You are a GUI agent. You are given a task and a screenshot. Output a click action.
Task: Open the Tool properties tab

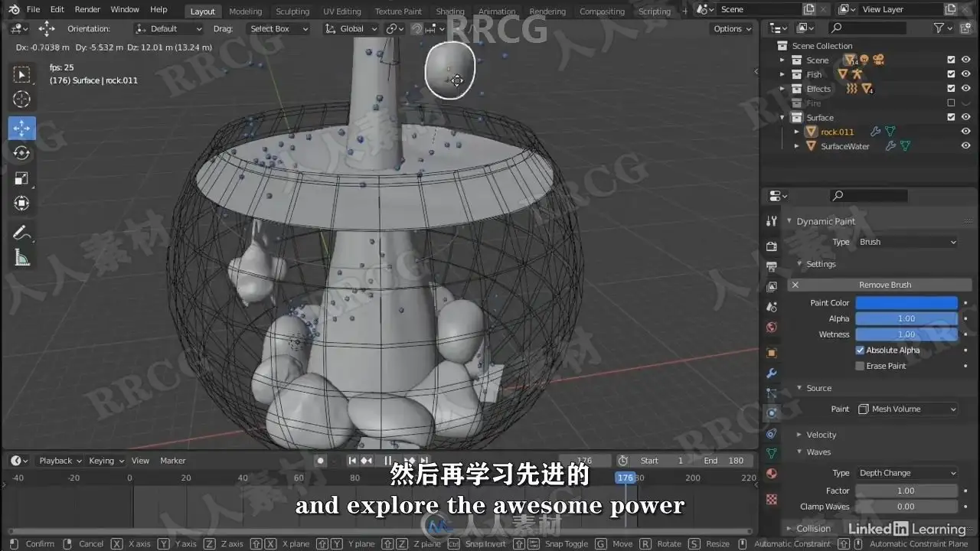772,221
